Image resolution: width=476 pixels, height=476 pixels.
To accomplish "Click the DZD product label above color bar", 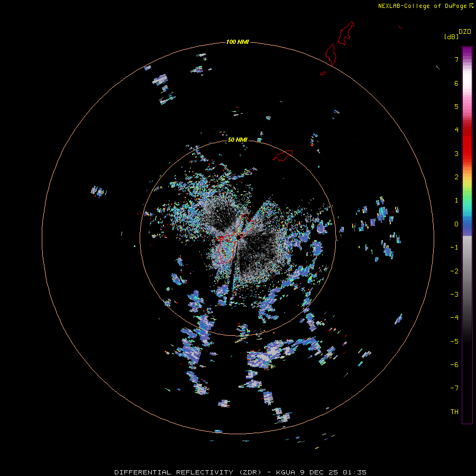I will click(x=465, y=32).
